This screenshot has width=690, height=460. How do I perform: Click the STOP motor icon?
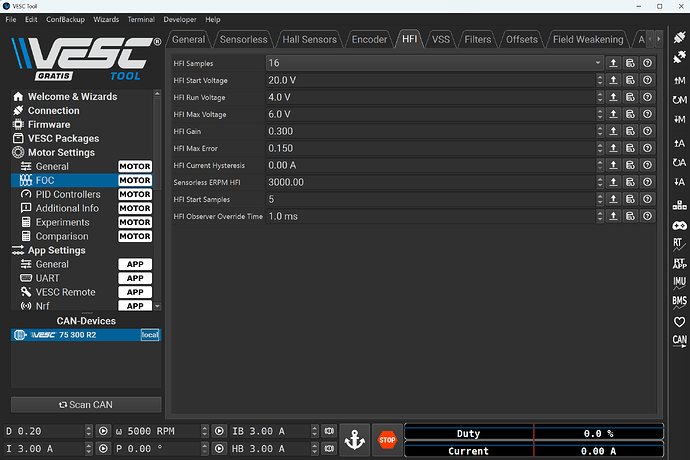pyautogui.click(x=386, y=440)
